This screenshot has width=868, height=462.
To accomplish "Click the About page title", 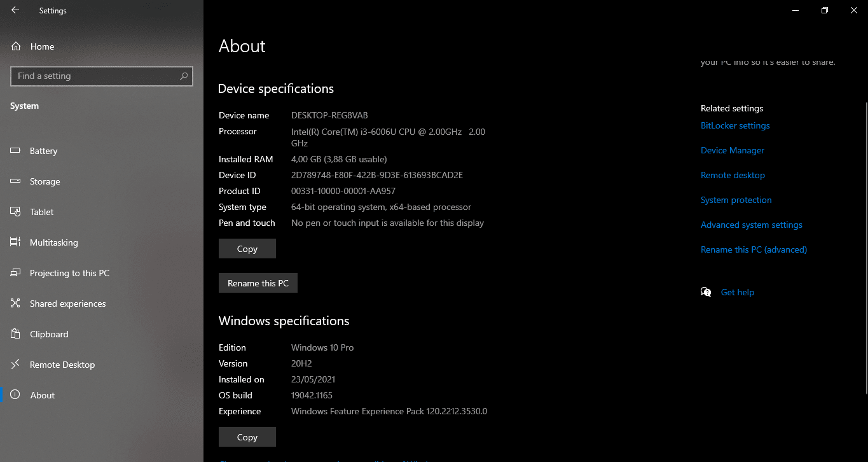I will [x=242, y=46].
